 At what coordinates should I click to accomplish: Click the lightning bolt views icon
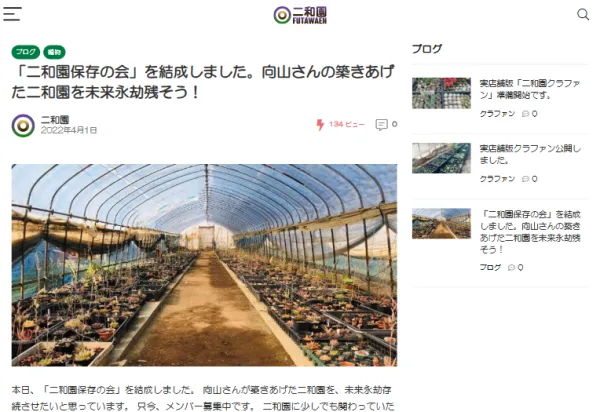tap(320, 124)
